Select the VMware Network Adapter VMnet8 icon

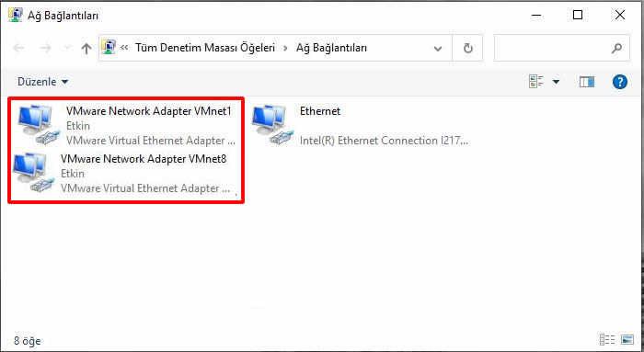[33, 172]
